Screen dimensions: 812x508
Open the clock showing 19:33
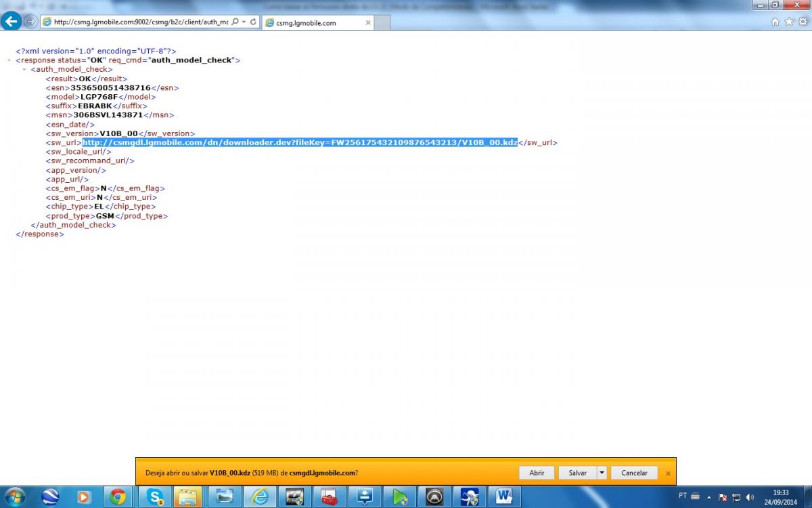[782, 497]
